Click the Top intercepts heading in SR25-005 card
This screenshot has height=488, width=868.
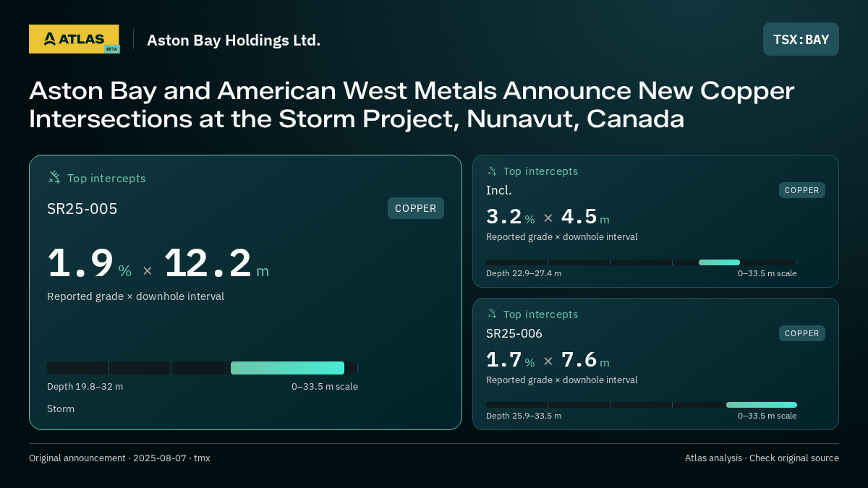(x=106, y=178)
